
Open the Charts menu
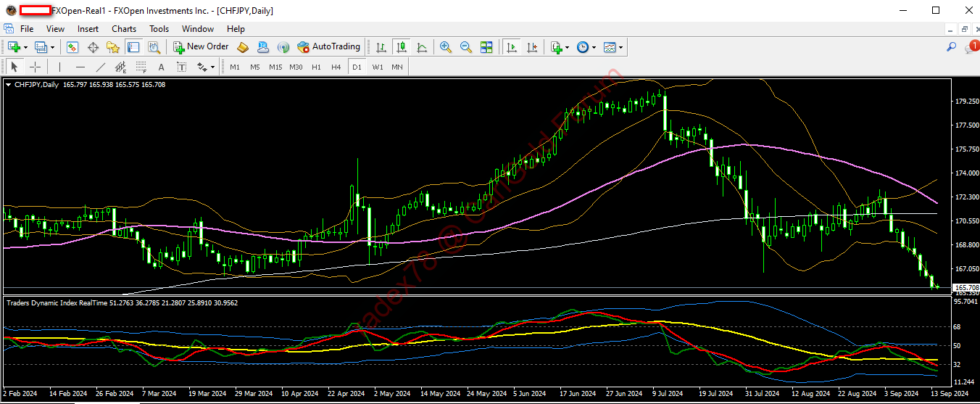tap(124, 29)
